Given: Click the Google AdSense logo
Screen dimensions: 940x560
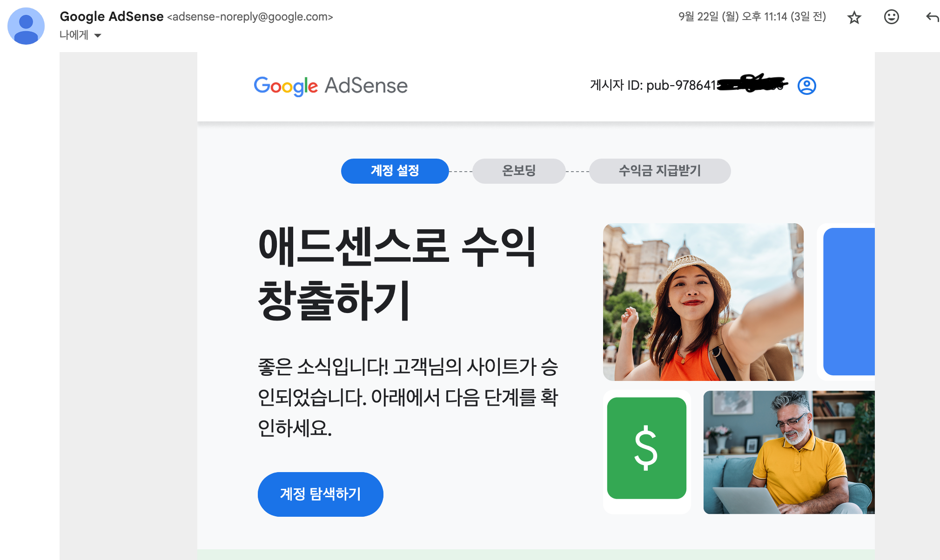Looking at the screenshot, I should point(330,86).
